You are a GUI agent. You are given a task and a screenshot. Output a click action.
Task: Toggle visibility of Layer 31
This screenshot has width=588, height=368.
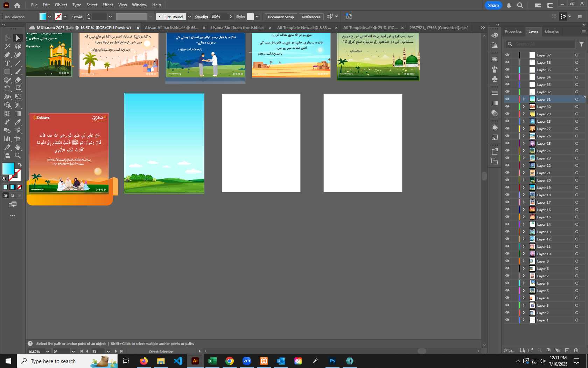click(x=507, y=99)
